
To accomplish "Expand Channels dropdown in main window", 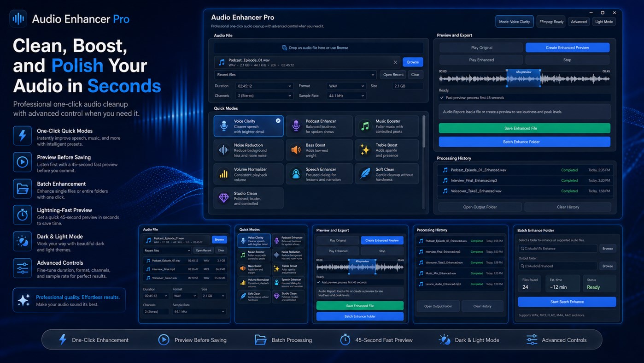I will coord(264,96).
